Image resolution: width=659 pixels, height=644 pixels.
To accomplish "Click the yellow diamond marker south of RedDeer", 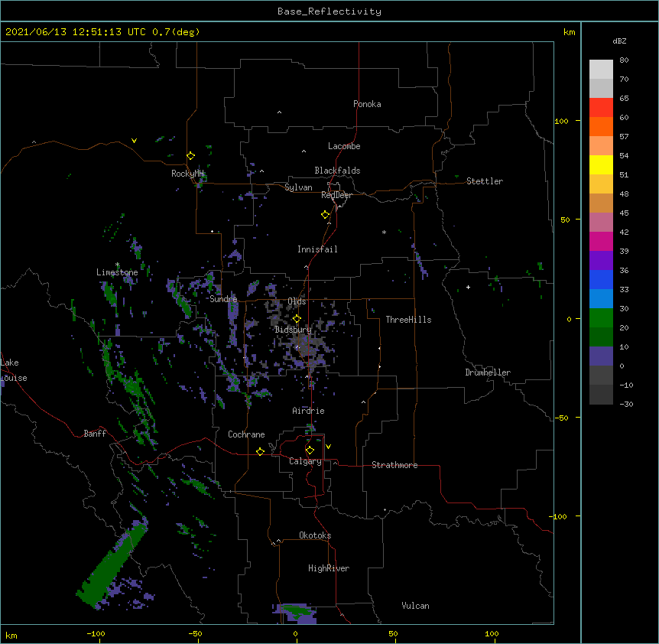I will tap(325, 215).
